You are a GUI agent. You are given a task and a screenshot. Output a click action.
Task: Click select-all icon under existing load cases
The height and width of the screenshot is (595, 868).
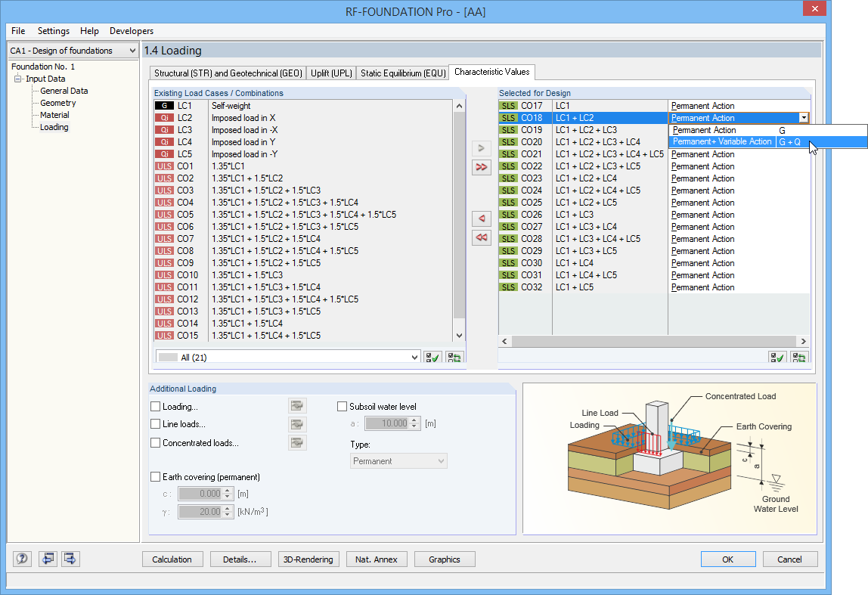point(432,358)
